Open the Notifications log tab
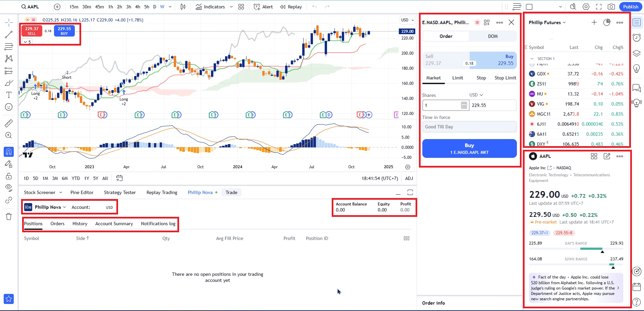 click(x=158, y=224)
